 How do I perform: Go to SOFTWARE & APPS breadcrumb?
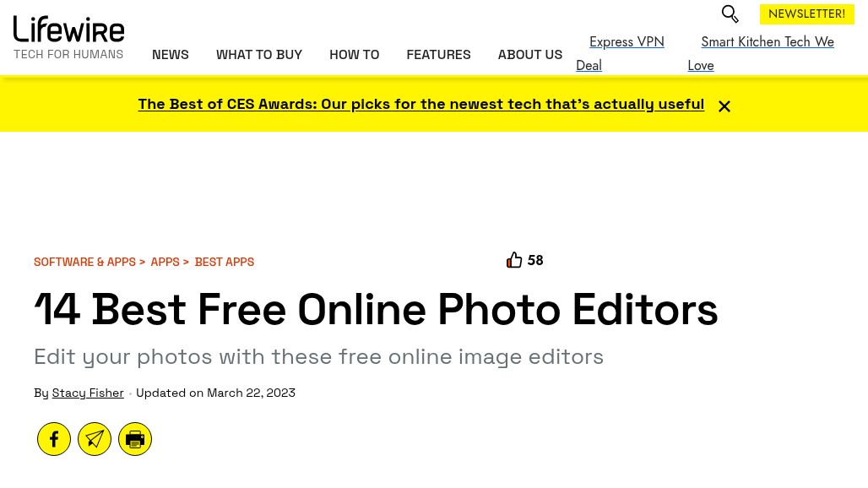click(x=84, y=262)
